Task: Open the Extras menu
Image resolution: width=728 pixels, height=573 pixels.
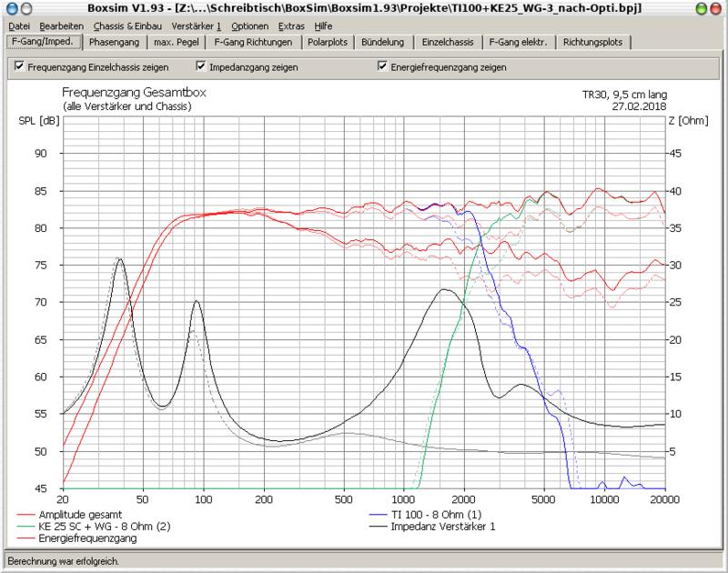Action: pos(293,26)
